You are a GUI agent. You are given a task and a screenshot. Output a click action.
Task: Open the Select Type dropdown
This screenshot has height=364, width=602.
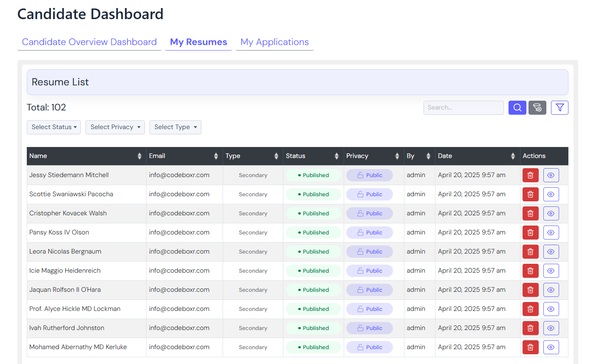(175, 127)
